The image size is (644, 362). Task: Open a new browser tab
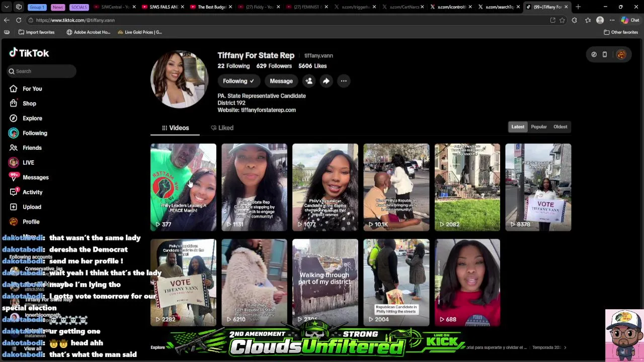tap(578, 7)
